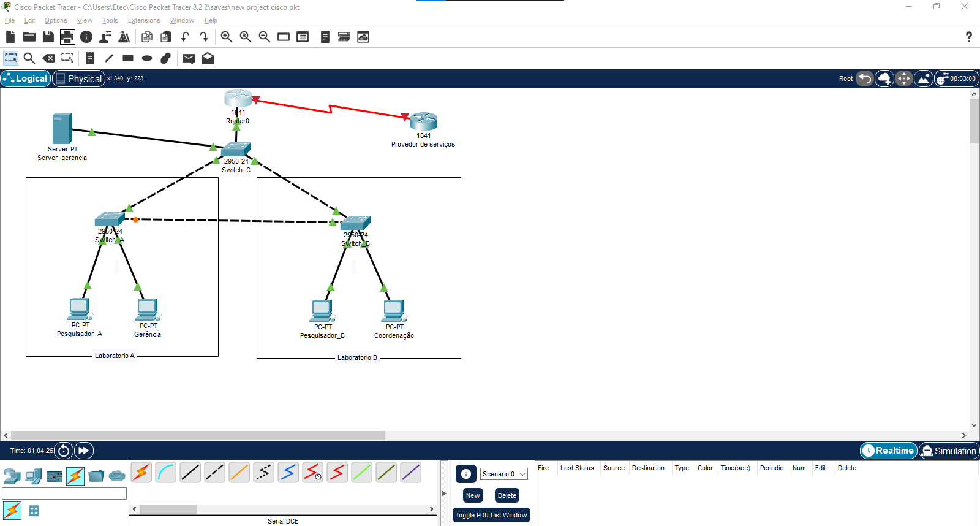Open the File menu

tap(10, 20)
